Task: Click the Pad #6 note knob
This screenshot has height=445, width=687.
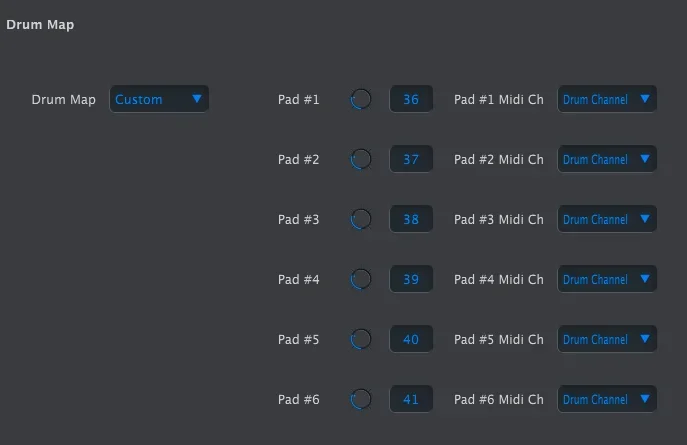Action: [361, 399]
